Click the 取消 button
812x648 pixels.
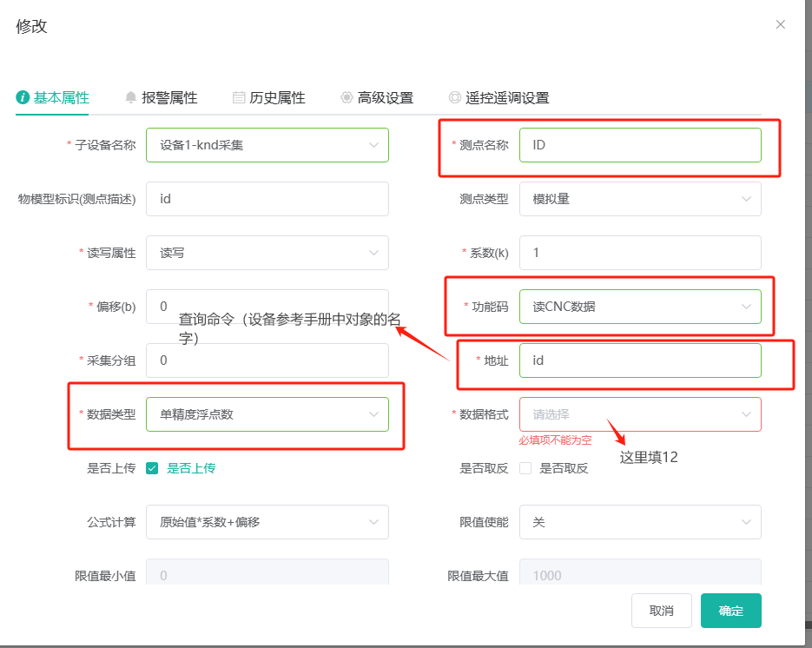pos(661,611)
